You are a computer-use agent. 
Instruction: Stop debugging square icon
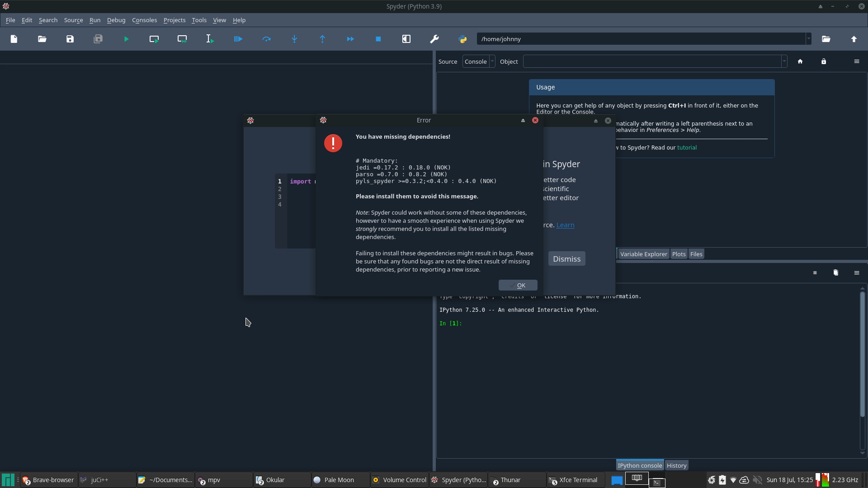[x=378, y=39]
